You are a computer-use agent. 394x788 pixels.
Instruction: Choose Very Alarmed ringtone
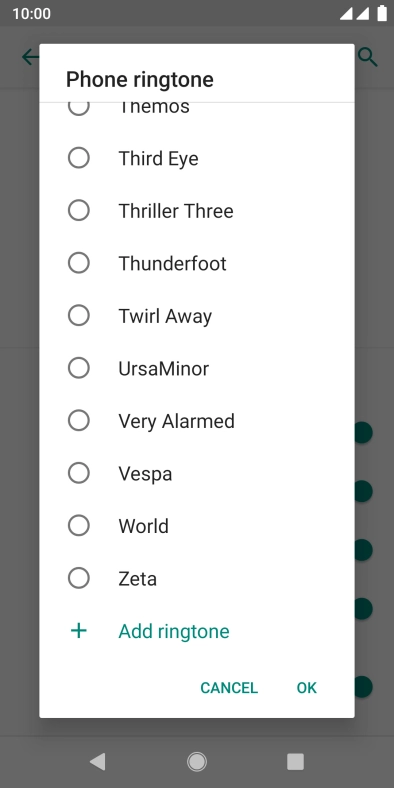point(197,421)
